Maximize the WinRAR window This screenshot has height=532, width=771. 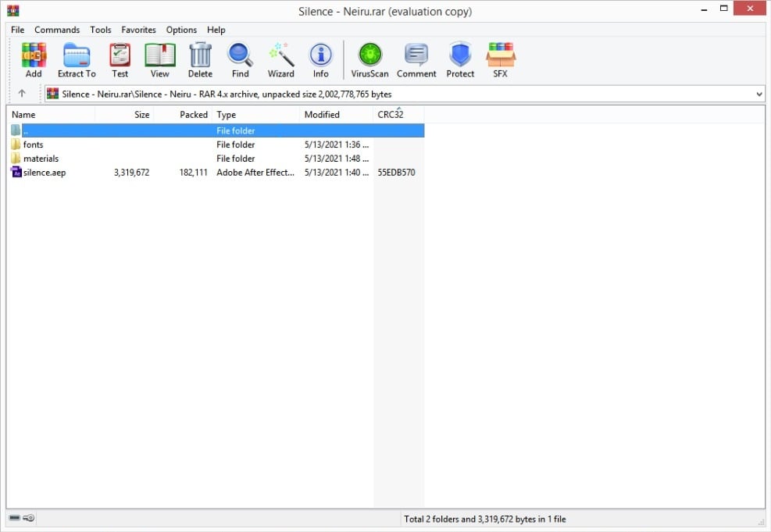[724, 9]
